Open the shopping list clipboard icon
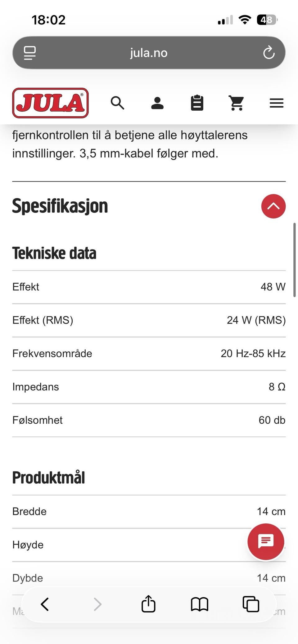This screenshot has width=298, height=644. click(x=197, y=103)
